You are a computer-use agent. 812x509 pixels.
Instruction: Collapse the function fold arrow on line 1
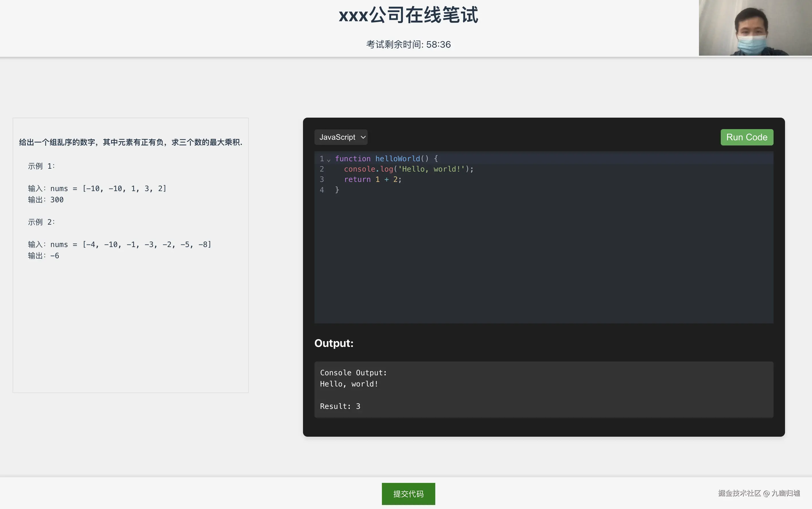point(329,160)
